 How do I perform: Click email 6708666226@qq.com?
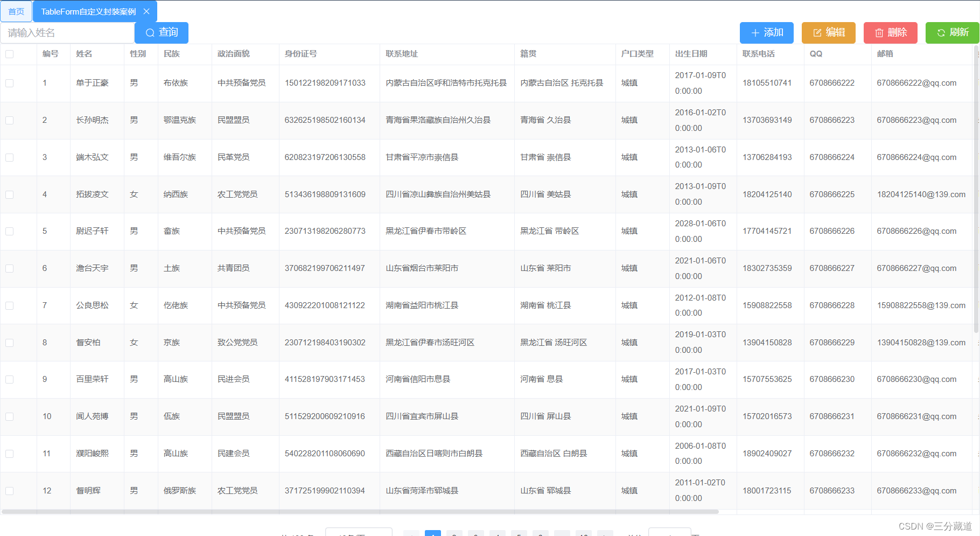(x=916, y=231)
